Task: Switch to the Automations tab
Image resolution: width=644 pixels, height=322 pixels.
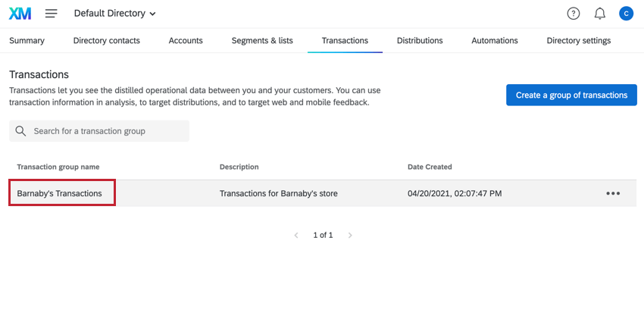Action: (495, 41)
